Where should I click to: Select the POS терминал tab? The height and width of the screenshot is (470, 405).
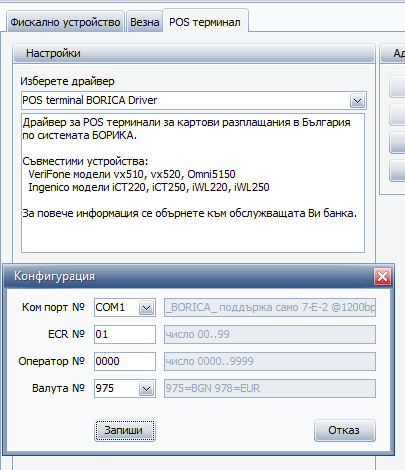pyautogui.click(x=205, y=22)
